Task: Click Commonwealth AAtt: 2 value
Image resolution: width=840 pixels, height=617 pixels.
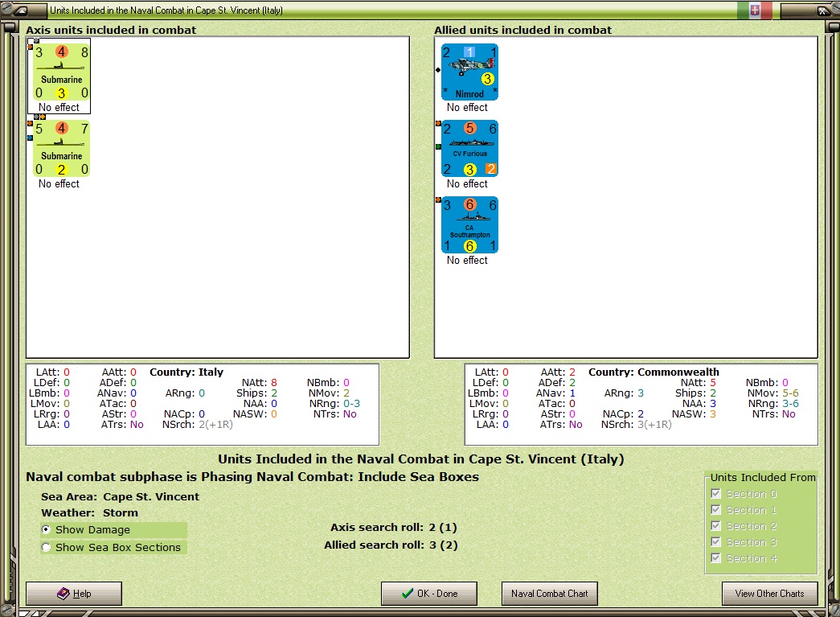Action: [572, 372]
